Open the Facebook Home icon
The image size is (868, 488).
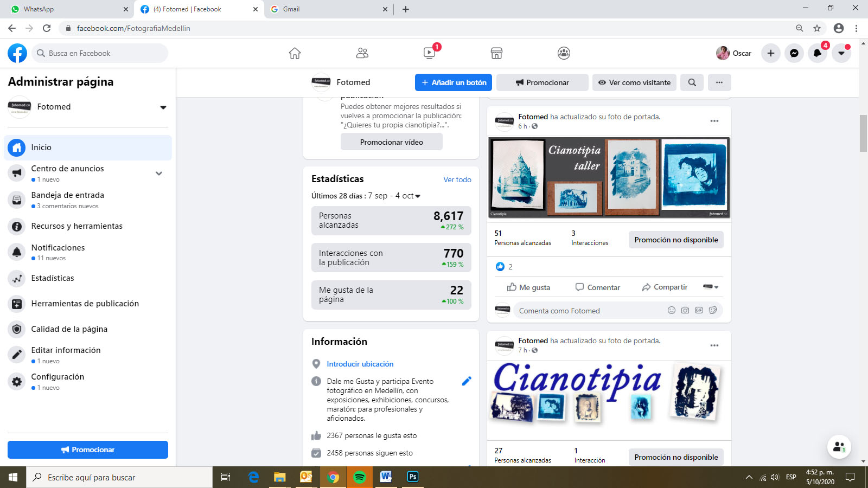(x=295, y=53)
